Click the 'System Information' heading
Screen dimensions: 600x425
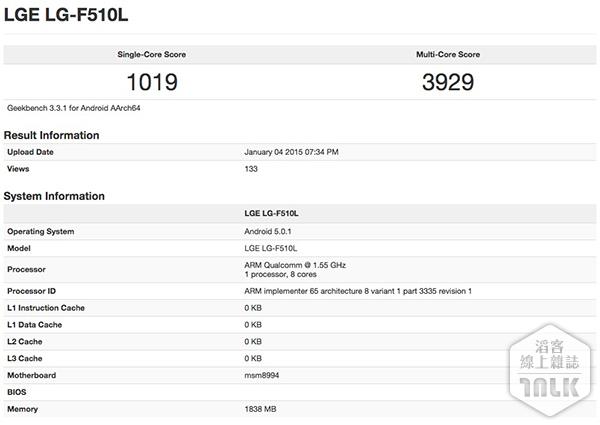[54, 196]
